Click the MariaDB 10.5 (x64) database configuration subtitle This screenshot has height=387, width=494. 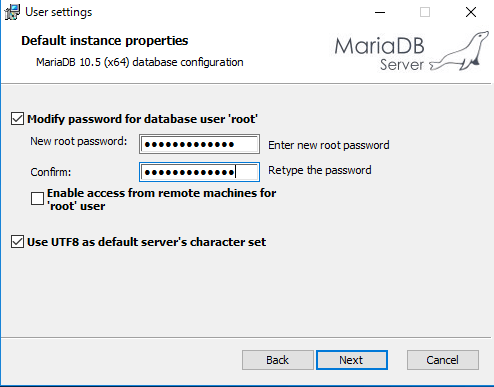tap(140, 62)
